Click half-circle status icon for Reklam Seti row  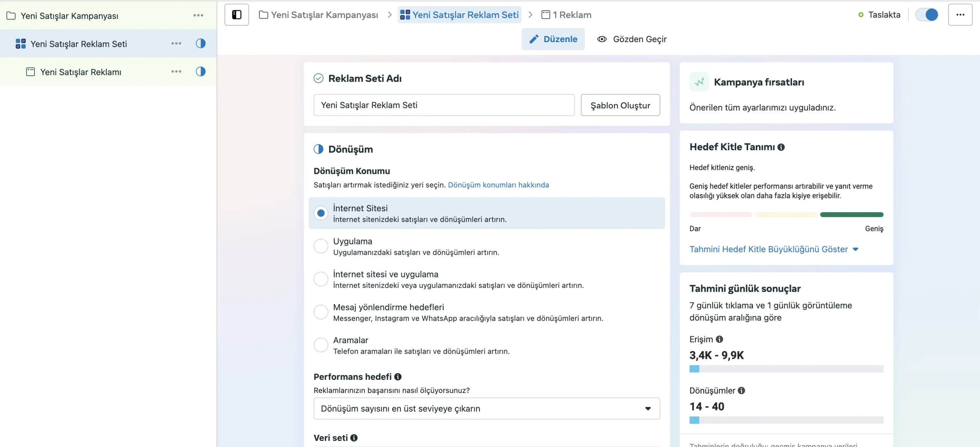coord(201,44)
